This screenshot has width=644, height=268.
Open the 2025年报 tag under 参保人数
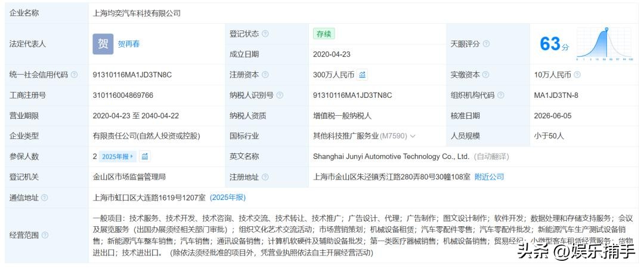(x=117, y=156)
